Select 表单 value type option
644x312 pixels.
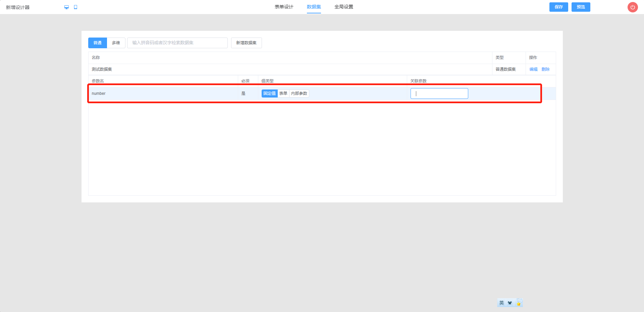[x=283, y=93]
